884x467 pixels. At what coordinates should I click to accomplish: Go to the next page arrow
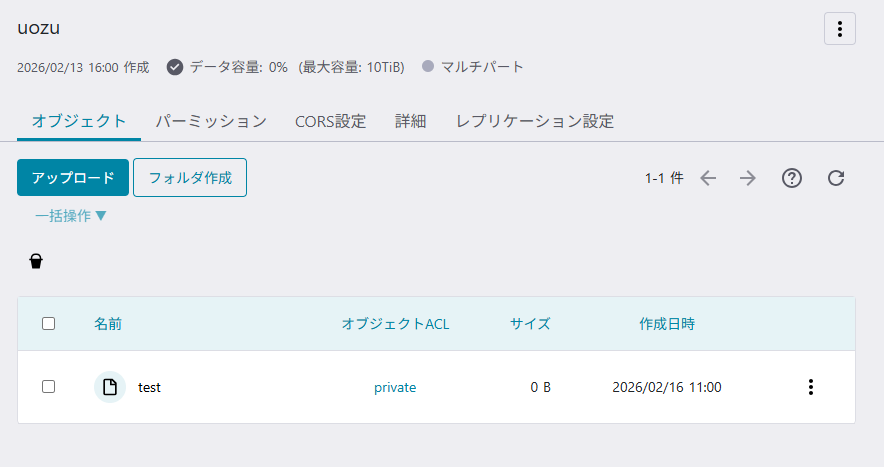click(x=748, y=178)
